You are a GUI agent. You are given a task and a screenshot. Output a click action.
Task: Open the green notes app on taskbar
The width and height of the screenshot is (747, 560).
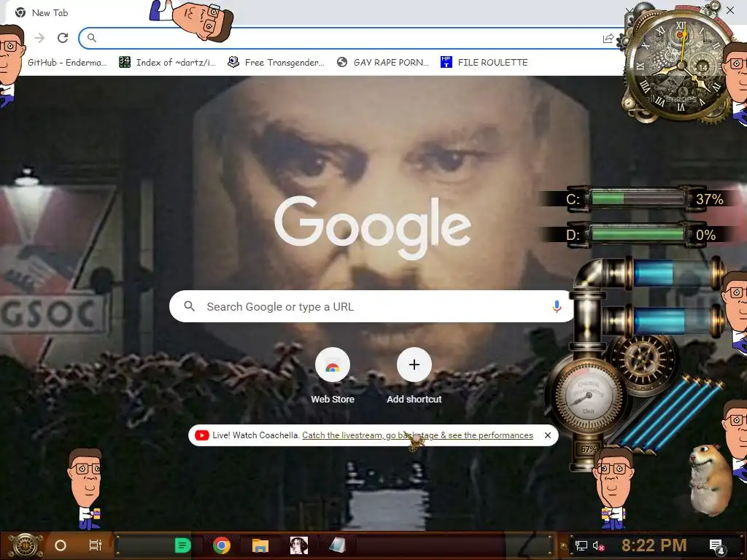pos(182,545)
